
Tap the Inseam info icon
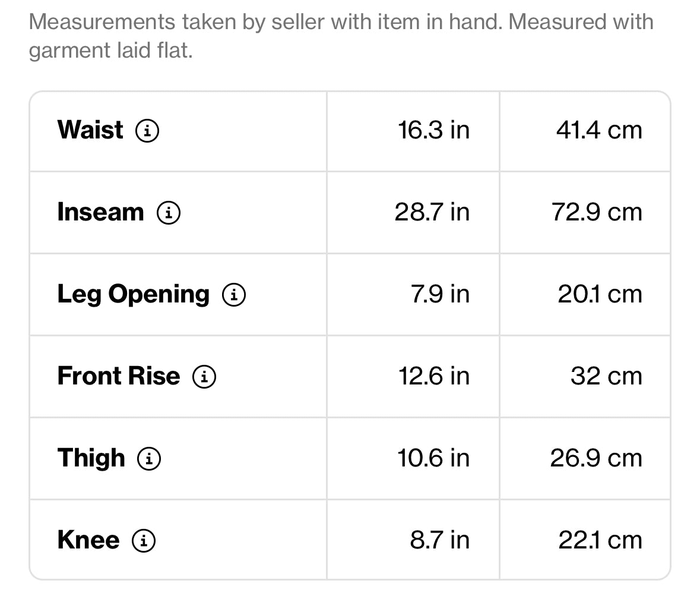169,213
